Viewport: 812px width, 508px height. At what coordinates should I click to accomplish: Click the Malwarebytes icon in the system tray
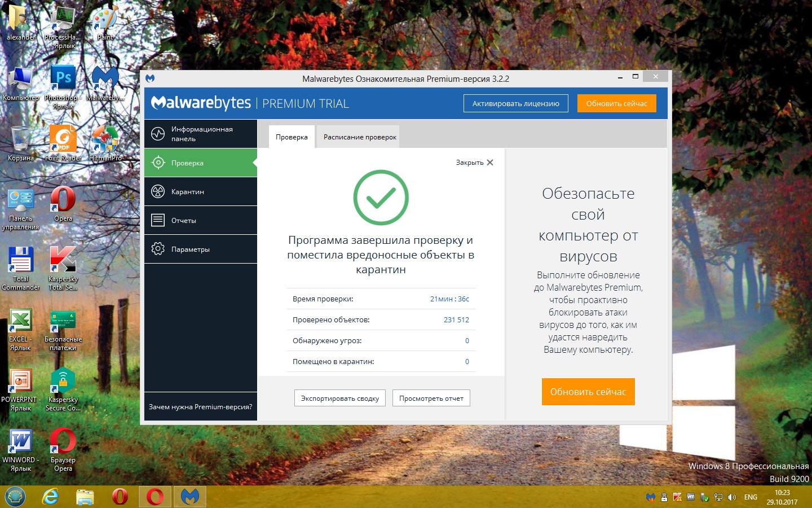[651, 497]
